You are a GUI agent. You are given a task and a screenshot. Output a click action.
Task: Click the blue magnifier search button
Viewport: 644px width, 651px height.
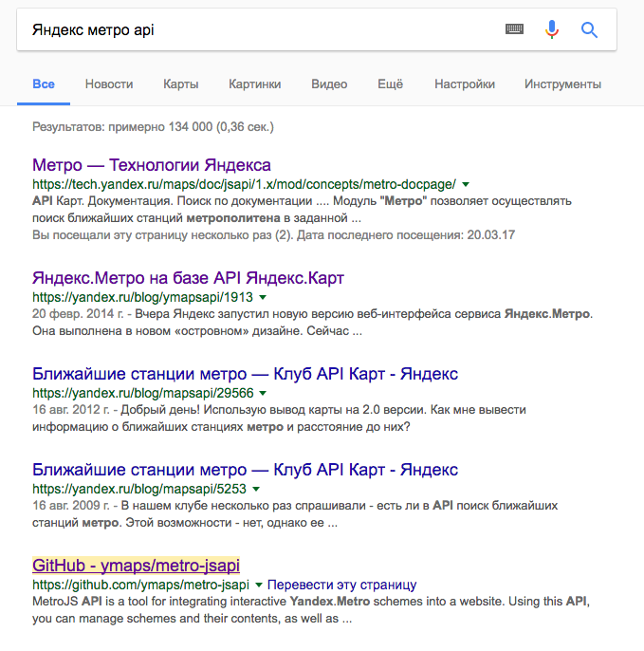click(589, 30)
